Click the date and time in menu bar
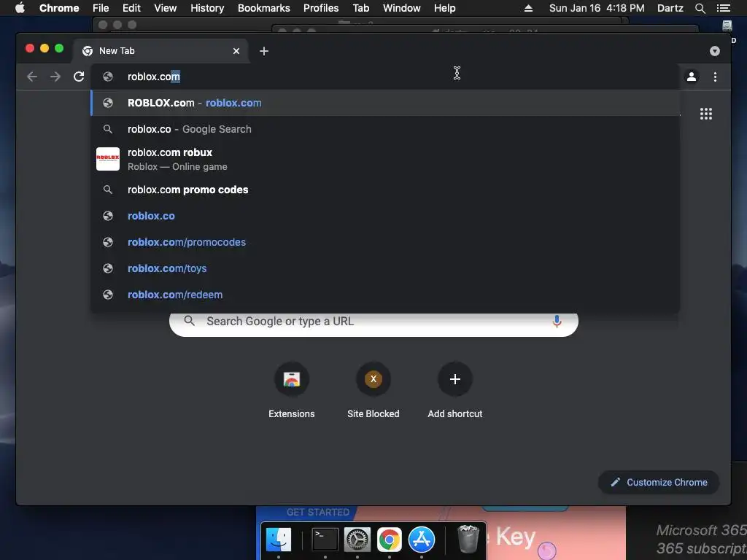Viewport: 747px width, 560px height. 597,8
